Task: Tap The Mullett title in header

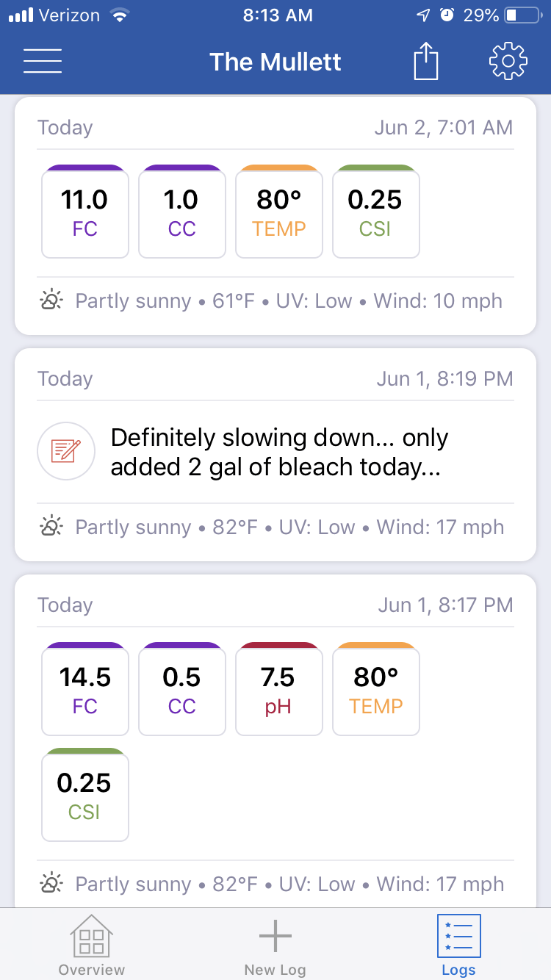Action: click(x=275, y=61)
